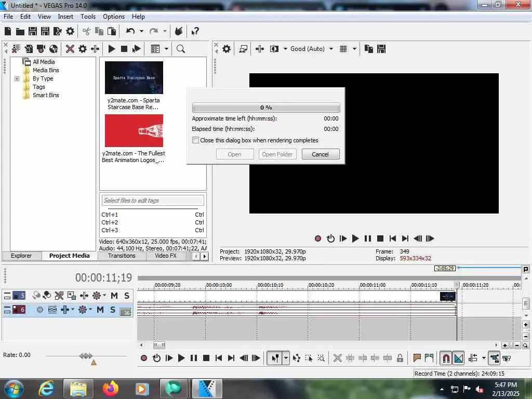Open the Tools menu
Viewport: 532px width, 399px height.
click(x=88, y=17)
